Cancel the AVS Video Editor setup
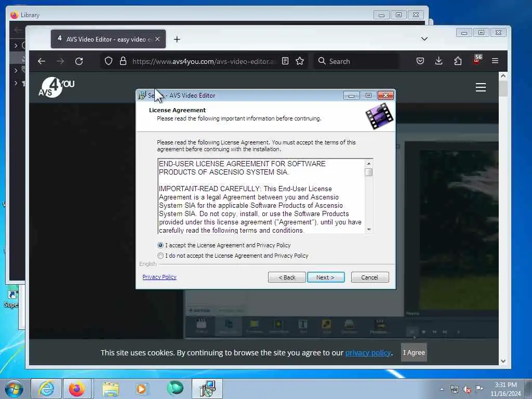Viewport: 532px width, 399px height. coord(370,277)
